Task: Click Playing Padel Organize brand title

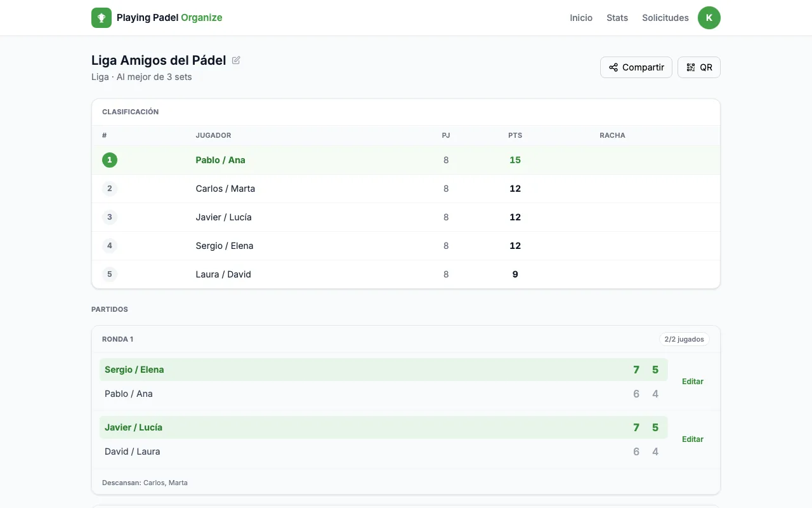Action: pyautogui.click(x=169, y=18)
